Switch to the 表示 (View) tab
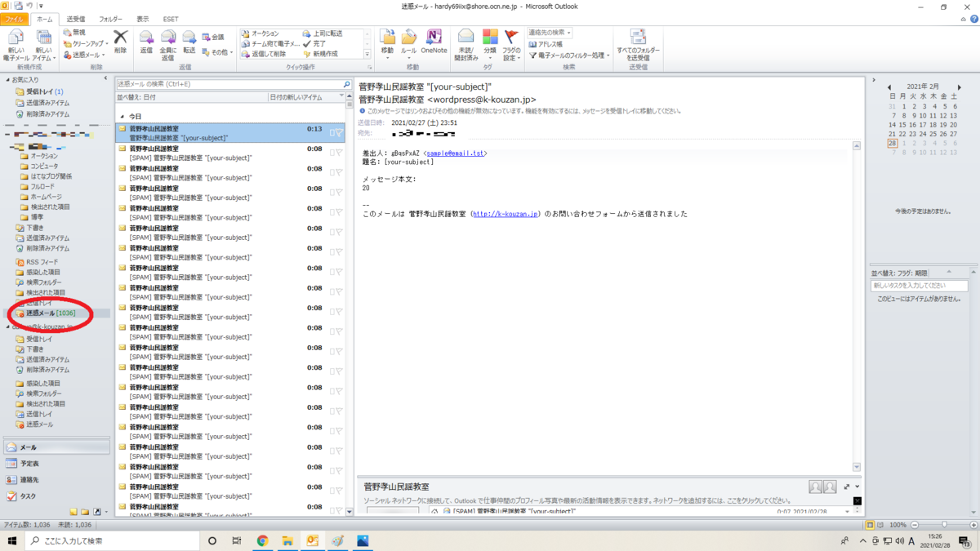 (143, 19)
